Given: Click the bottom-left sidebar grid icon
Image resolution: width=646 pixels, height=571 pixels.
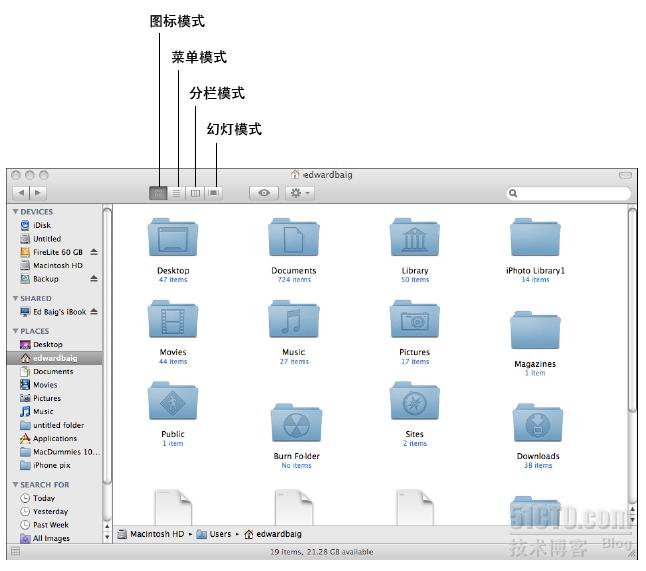Looking at the screenshot, I should (x=15, y=551).
